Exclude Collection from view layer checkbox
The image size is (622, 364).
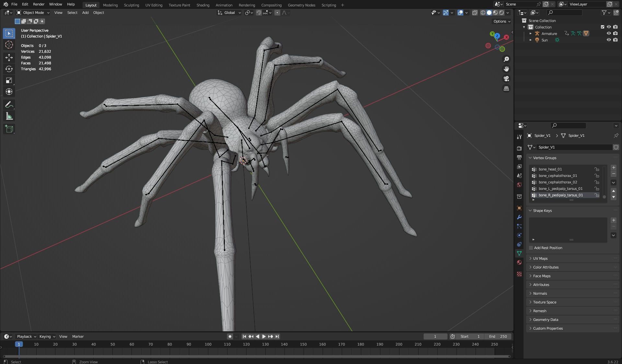pos(603,27)
